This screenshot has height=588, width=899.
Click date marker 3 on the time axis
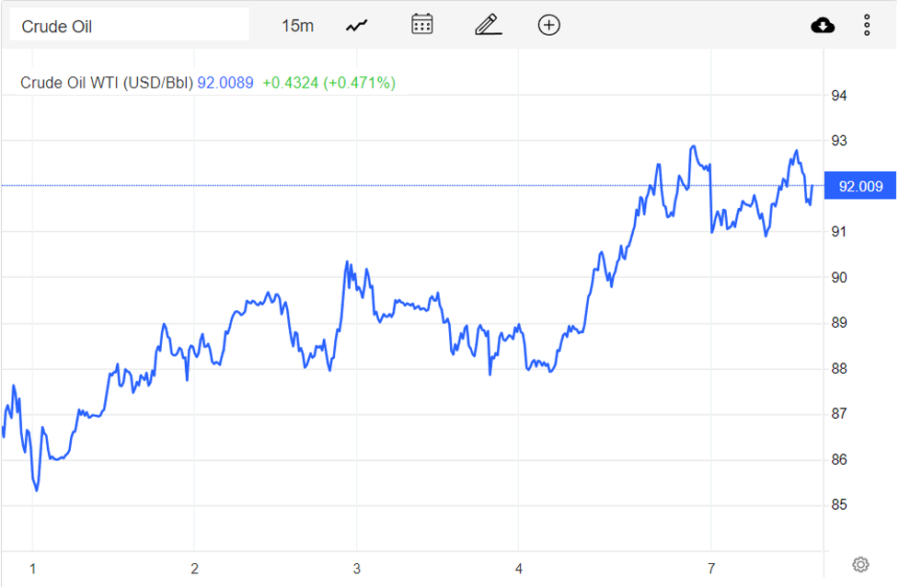coord(356,568)
